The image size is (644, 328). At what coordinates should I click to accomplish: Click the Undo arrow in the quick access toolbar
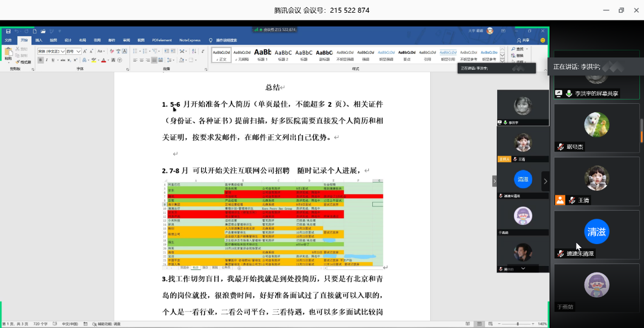pyautogui.click(x=17, y=32)
